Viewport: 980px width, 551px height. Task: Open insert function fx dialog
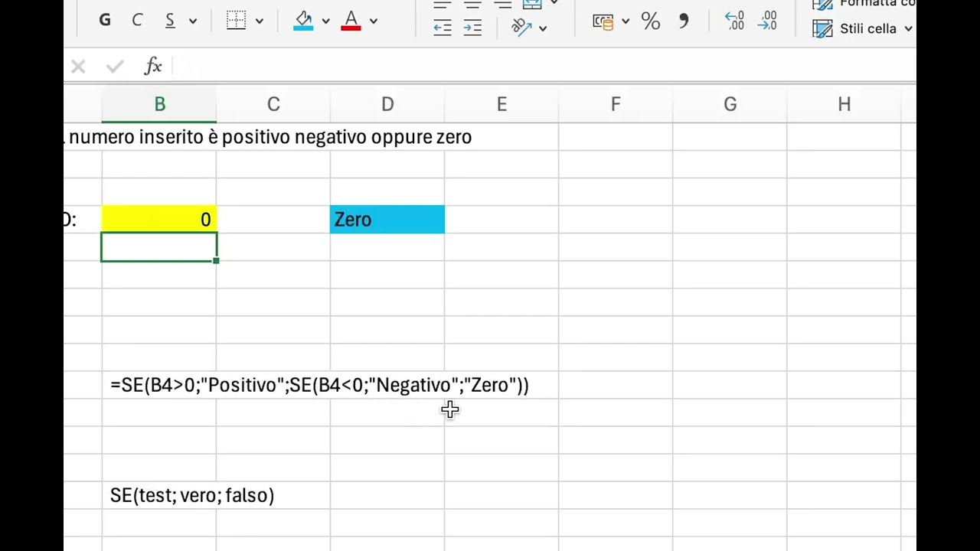tap(153, 66)
